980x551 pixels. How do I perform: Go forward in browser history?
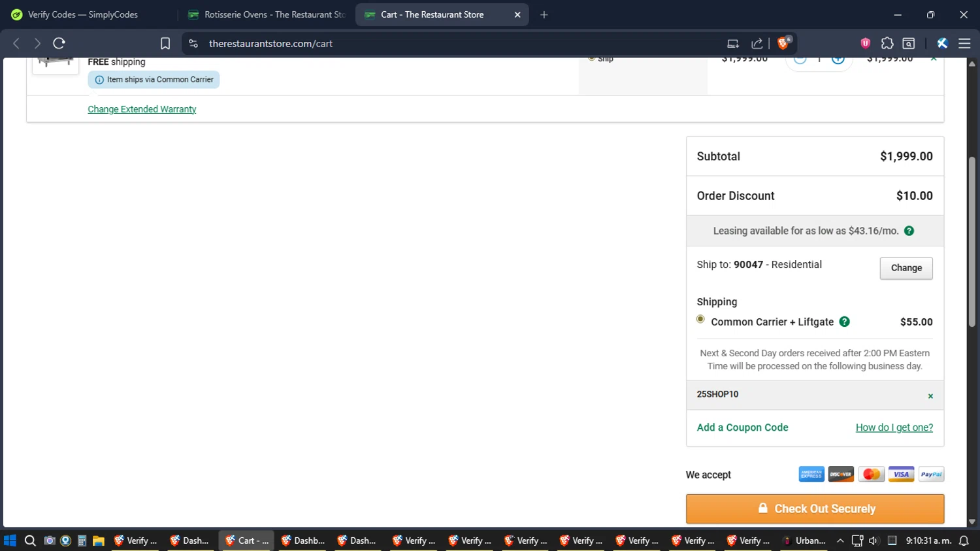(37, 44)
